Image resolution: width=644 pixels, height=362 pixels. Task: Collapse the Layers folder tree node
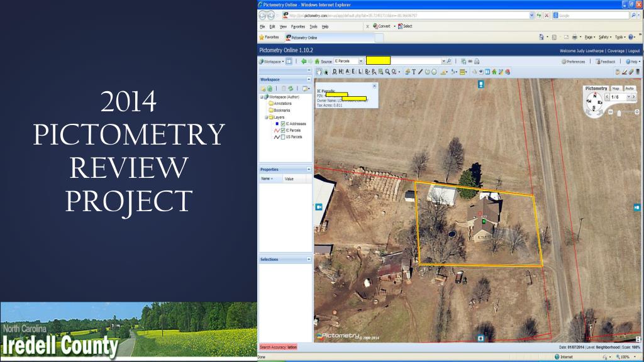pyautogui.click(x=266, y=117)
